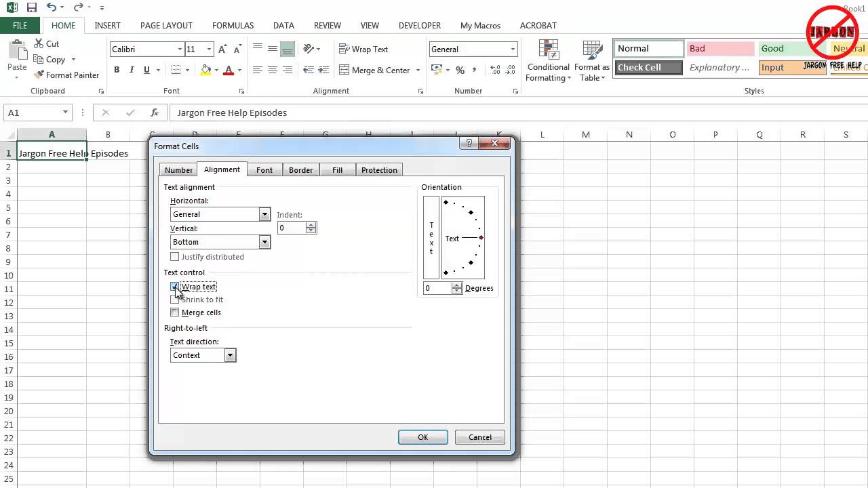
Task: Switch to the Border tab
Action: tap(300, 170)
